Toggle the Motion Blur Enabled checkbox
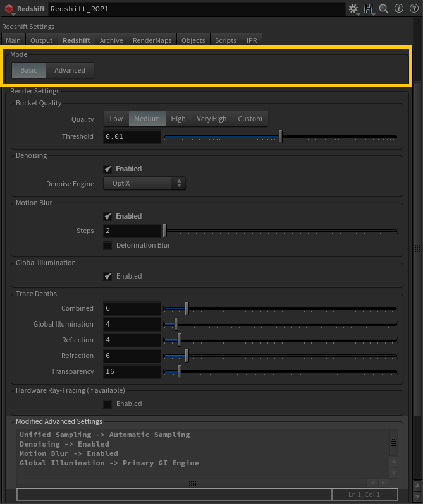 click(x=108, y=217)
